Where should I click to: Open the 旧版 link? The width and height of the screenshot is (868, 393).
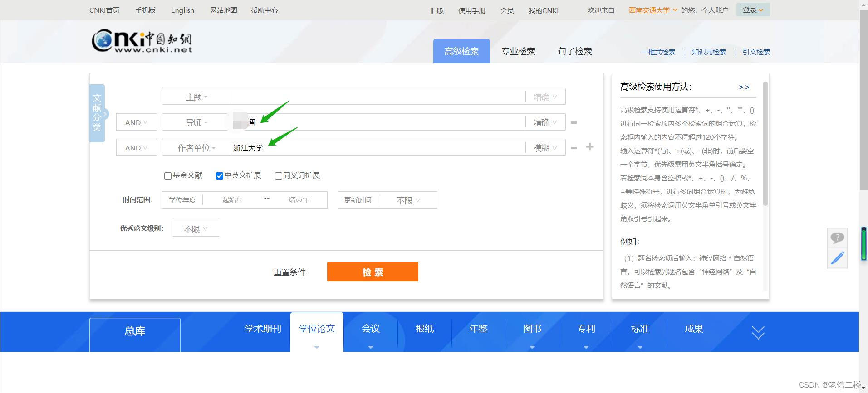point(437,10)
